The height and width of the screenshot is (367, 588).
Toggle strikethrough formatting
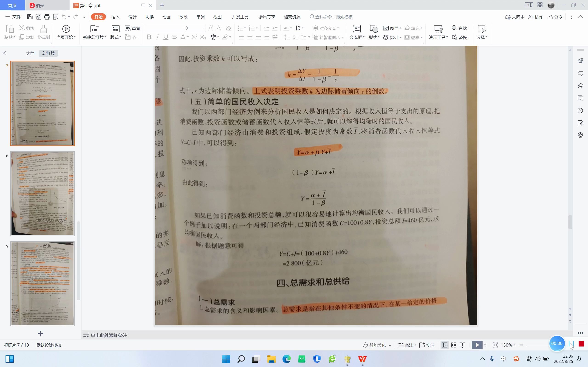pyautogui.click(x=175, y=37)
